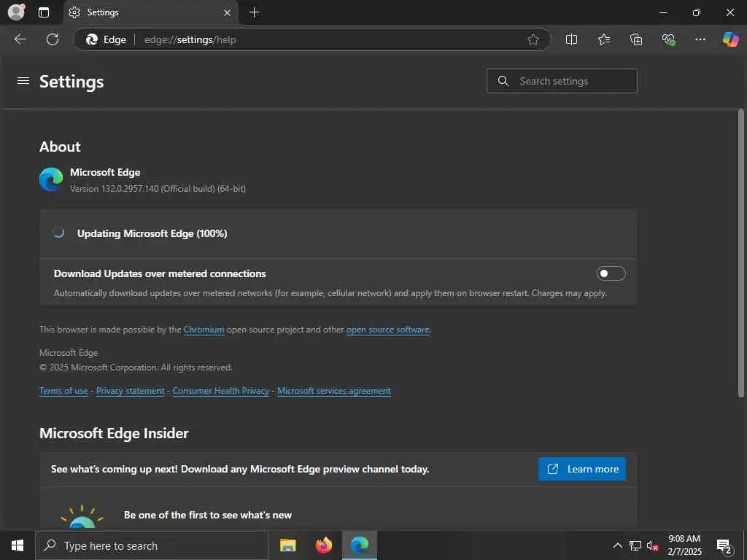Screen dimensions: 747x560
Task: Open the open source software link
Action: pos(388,330)
